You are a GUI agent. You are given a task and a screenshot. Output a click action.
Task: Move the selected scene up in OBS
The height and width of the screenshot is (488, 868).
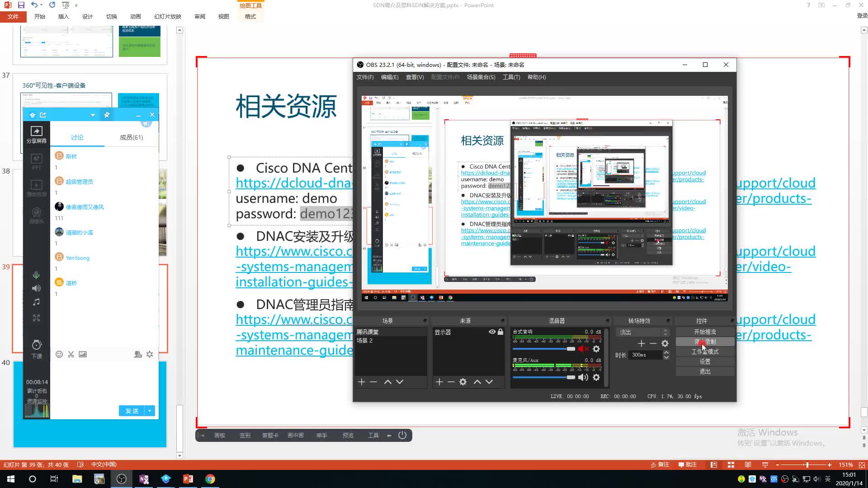coord(387,382)
